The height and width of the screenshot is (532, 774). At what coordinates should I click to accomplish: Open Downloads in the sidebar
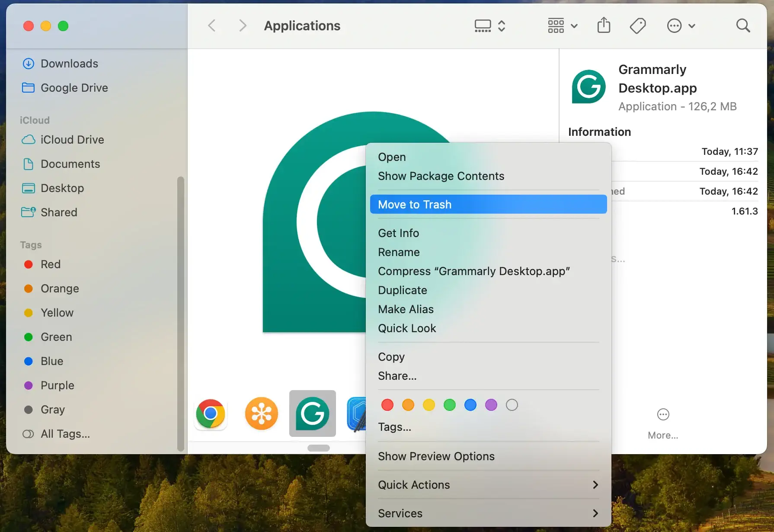coord(61,64)
